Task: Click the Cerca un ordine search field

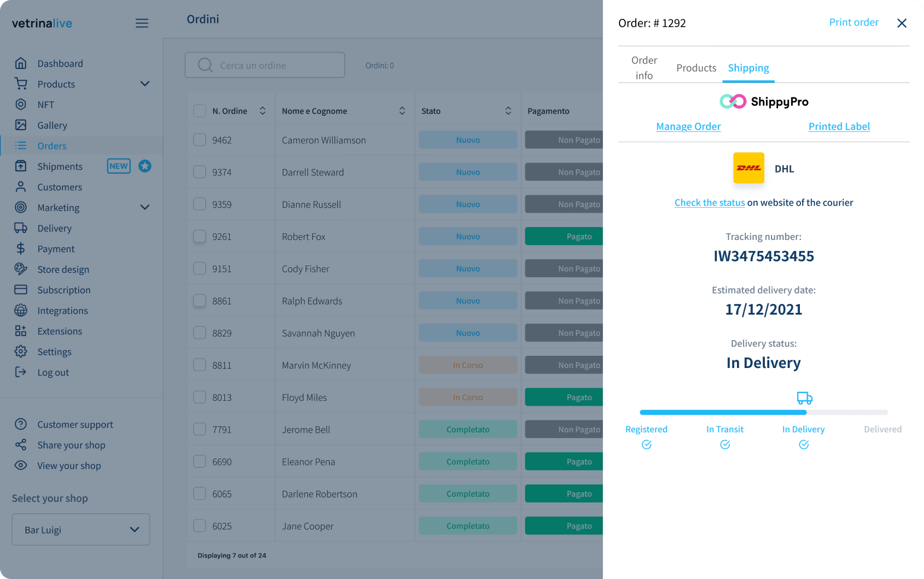Action: tap(265, 65)
